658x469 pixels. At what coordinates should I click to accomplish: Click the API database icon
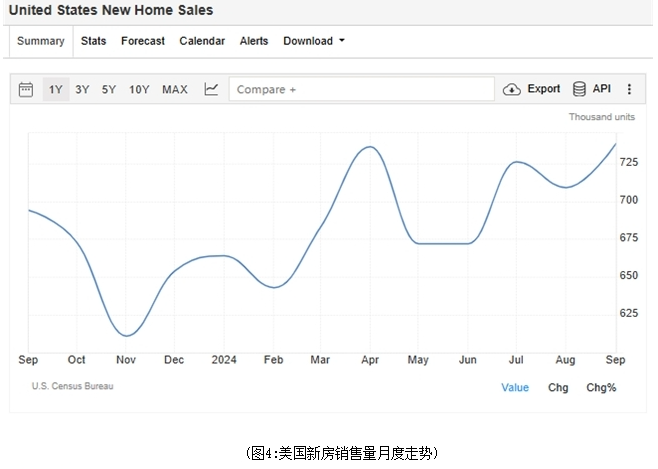[x=579, y=89]
